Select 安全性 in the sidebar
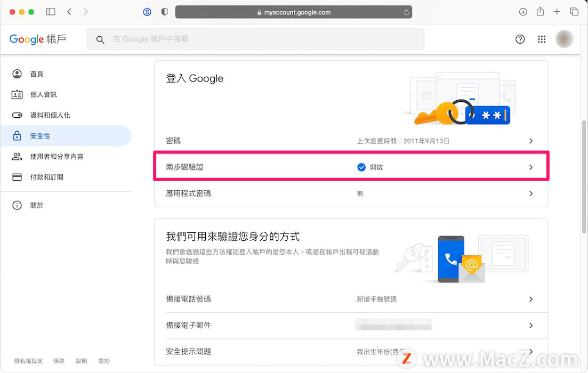 (66, 136)
